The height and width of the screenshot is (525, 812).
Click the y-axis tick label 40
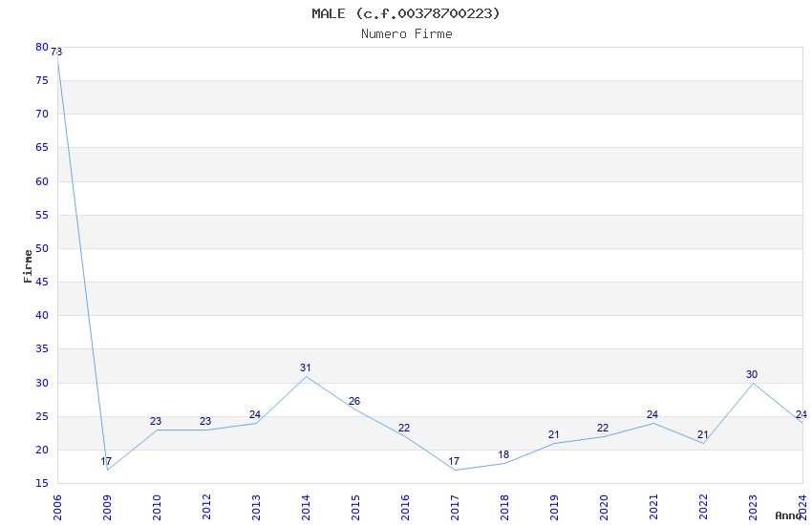[42, 316]
